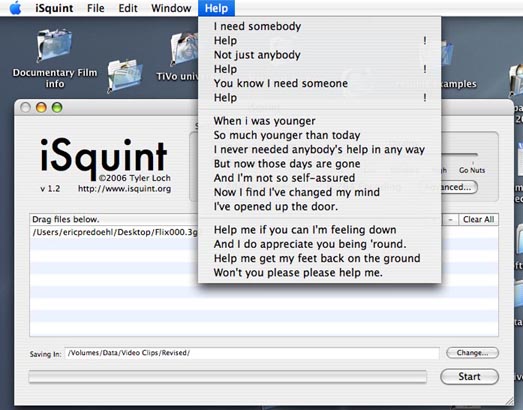Choose the Help item below 'I need somebody'

tap(320, 41)
